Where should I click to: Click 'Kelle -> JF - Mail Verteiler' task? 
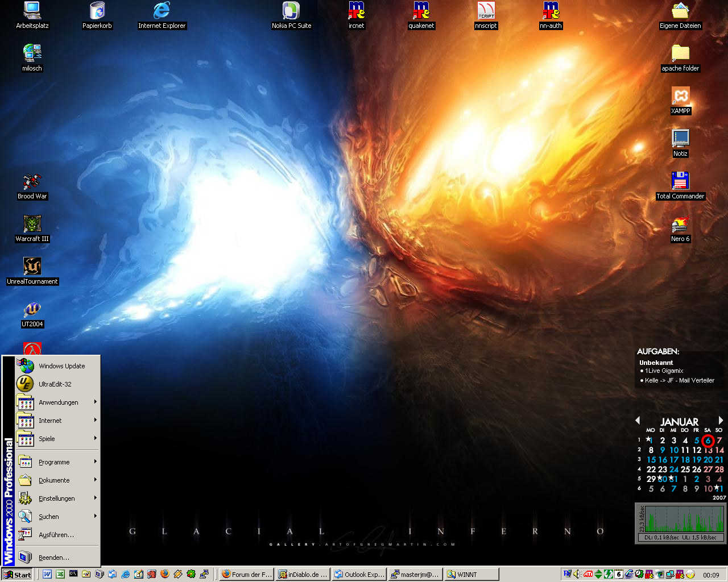pyautogui.click(x=680, y=380)
